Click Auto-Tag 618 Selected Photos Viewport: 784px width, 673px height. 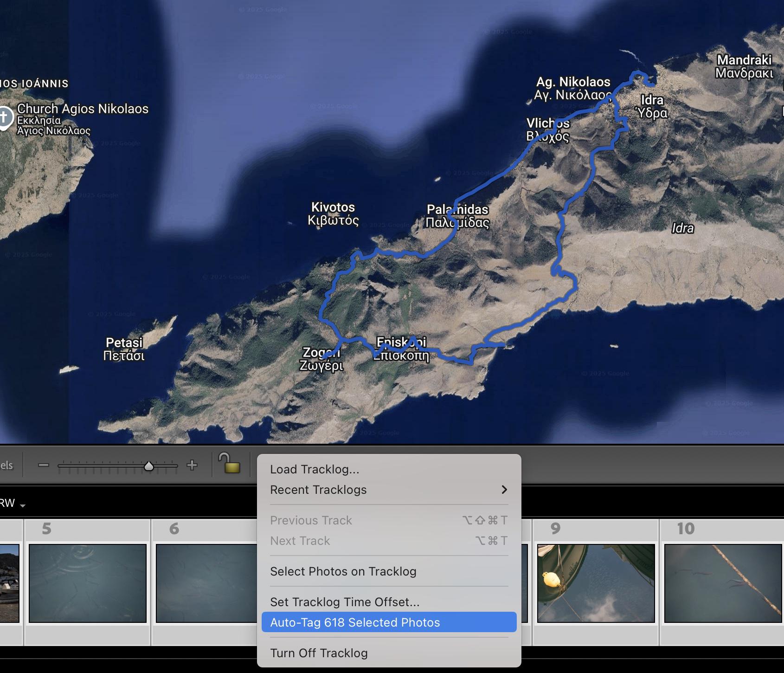point(355,622)
